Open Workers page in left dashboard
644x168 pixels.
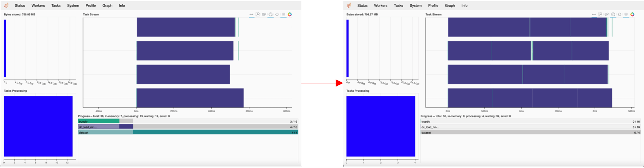tap(38, 5)
